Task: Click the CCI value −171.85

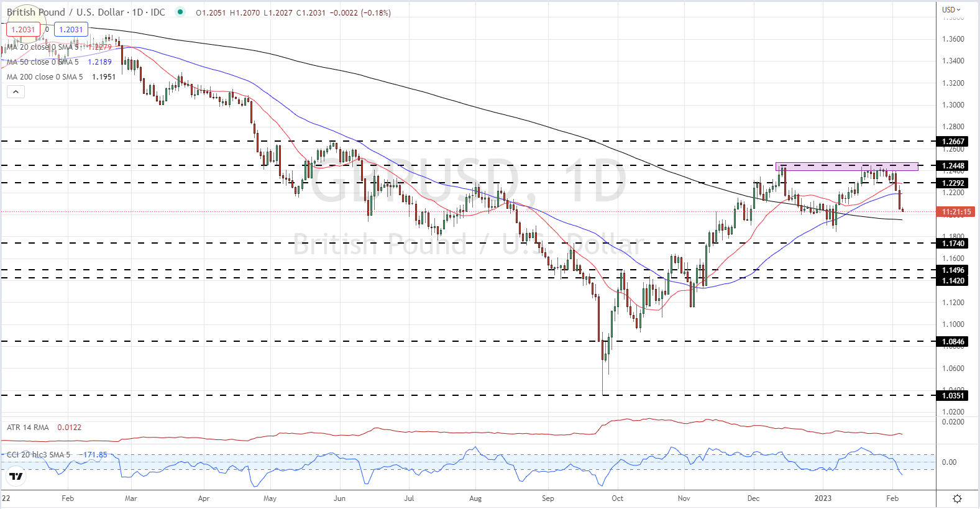Action: pos(94,455)
